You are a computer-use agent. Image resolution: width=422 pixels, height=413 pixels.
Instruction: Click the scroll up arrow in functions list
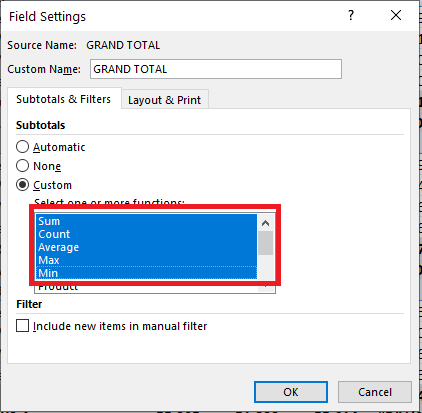265,223
